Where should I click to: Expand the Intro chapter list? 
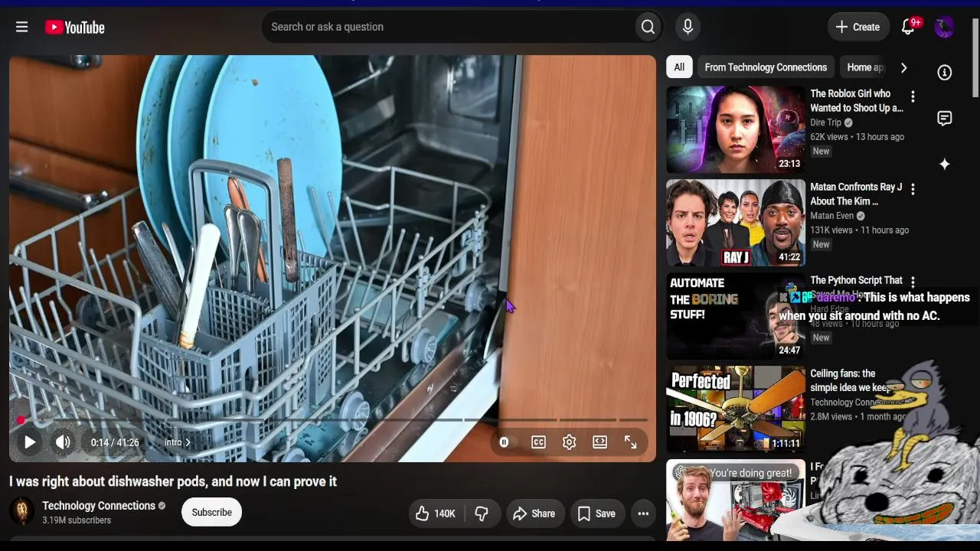pos(178,442)
